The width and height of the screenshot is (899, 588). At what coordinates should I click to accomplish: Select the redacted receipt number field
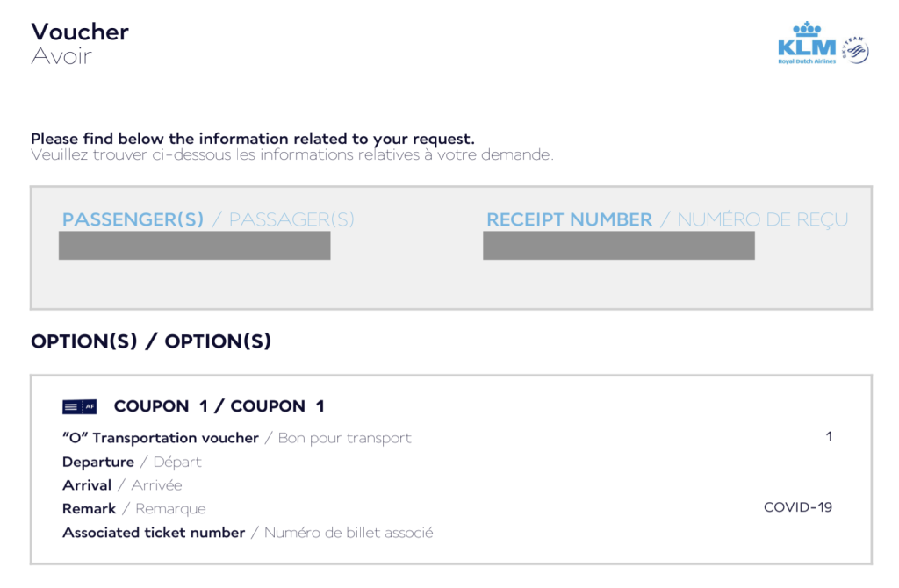pyautogui.click(x=618, y=246)
